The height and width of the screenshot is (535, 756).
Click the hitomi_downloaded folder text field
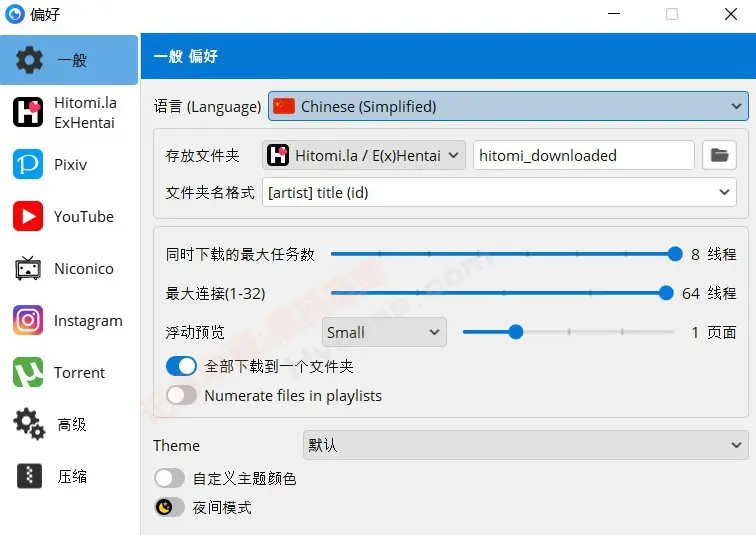tap(583, 155)
